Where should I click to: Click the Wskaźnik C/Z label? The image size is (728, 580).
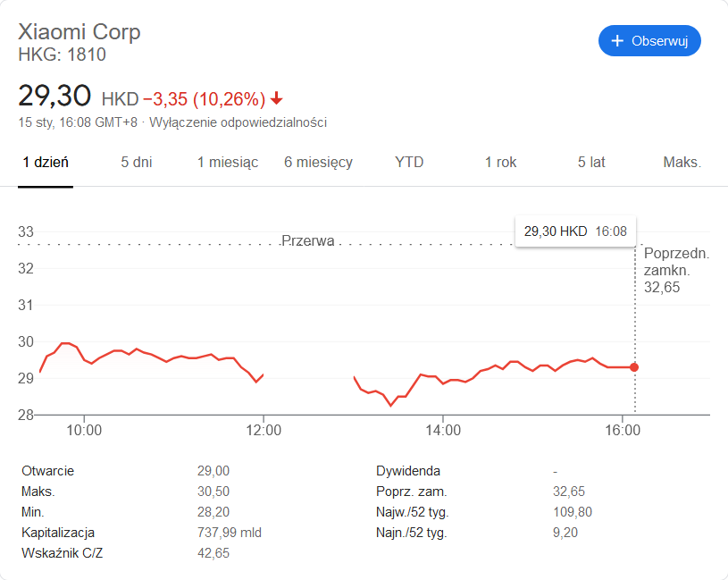[x=63, y=553]
